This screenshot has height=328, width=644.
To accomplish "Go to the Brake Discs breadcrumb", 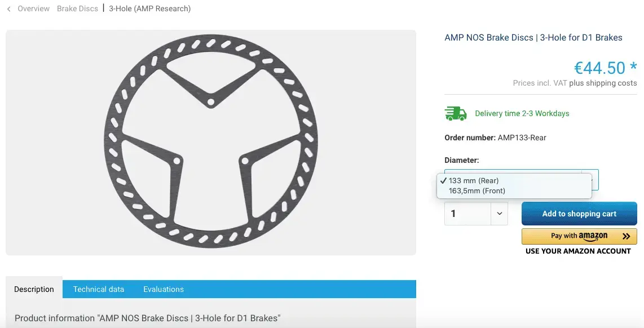I will tap(77, 8).
